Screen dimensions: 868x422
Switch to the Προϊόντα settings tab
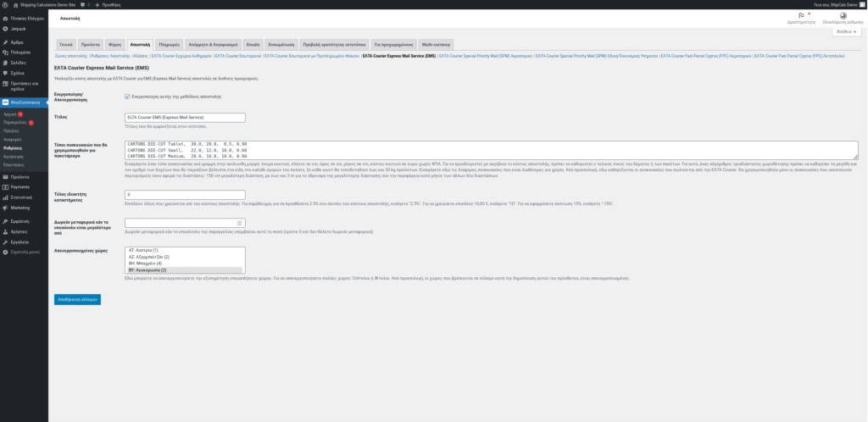pos(90,44)
